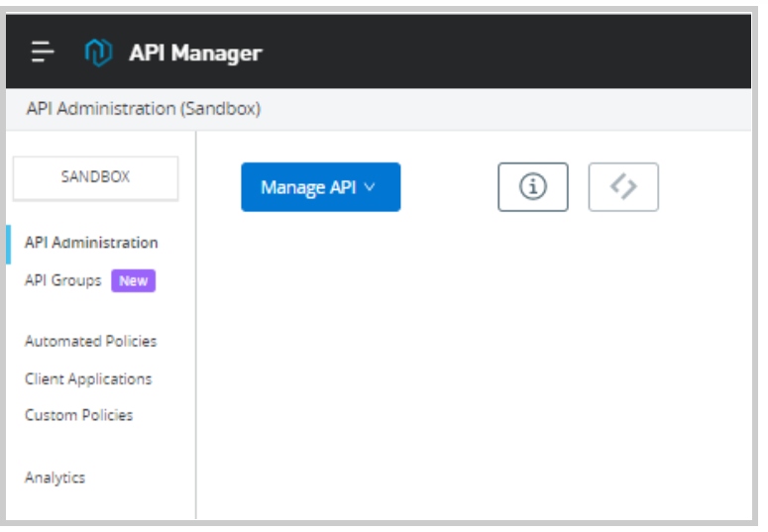Select API Administration in the sidebar
Viewport: 768px width, 532px height.
(x=91, y=243)
